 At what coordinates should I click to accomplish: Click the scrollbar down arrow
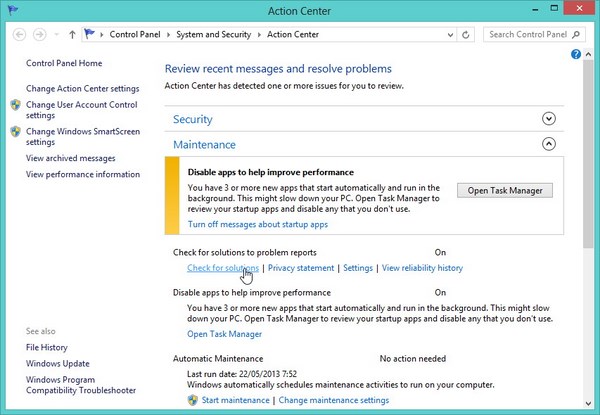pos(589,403)
